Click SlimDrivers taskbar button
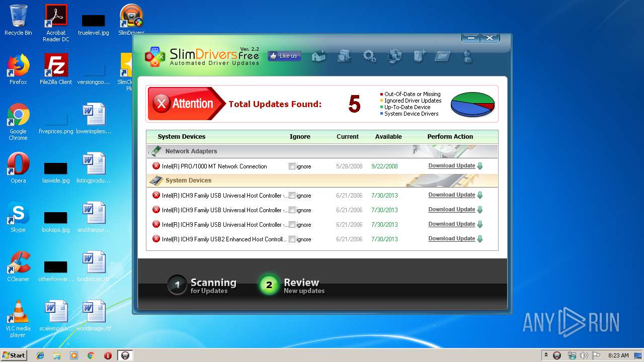The height and width of the screenshot is (362, 644). (x=125, y=355)
